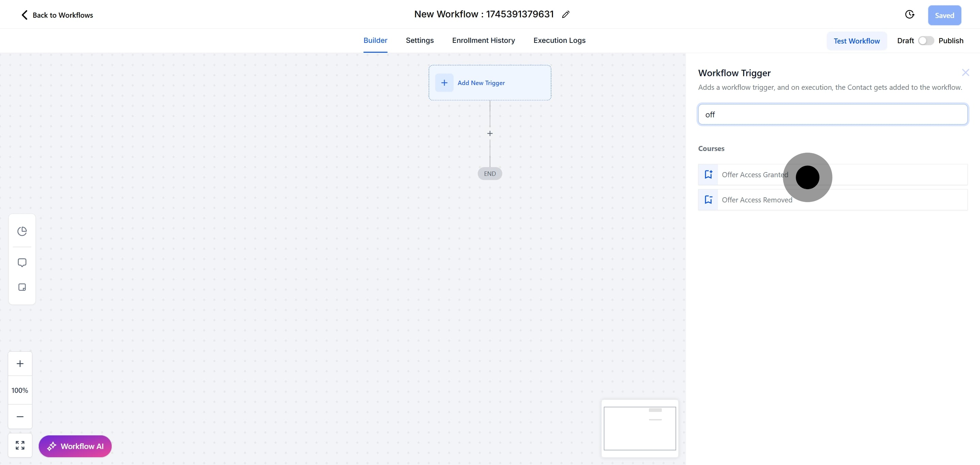Image resolution: width=980 pixels, height=465 pixels.
Task: Add a sticky note from sidebar
Action: tap(22, 287)
